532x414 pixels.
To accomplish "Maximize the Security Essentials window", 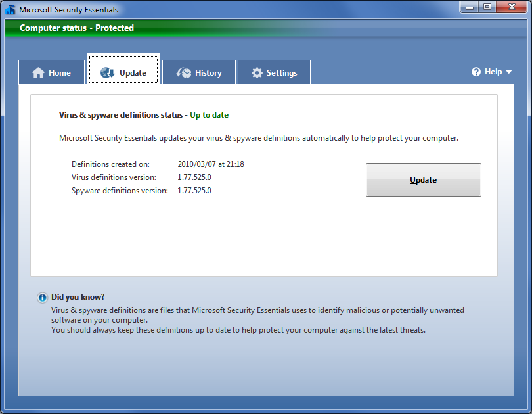I will point(487,7).
